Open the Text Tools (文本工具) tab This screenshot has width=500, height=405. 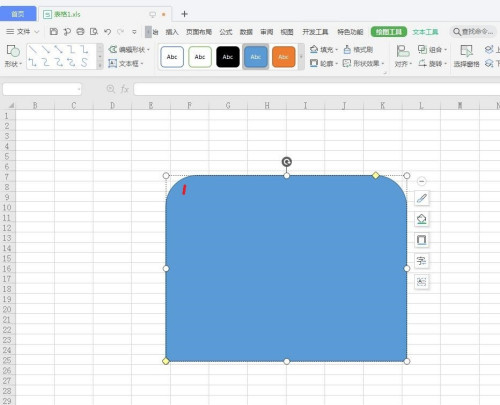coord(425,32)
